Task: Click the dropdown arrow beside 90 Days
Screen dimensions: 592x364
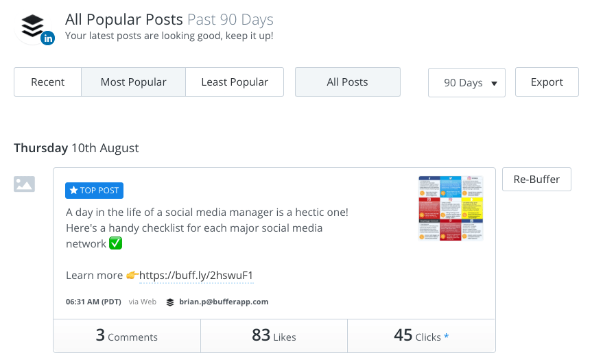Action: pyautogui.click(x=494, y=84)
